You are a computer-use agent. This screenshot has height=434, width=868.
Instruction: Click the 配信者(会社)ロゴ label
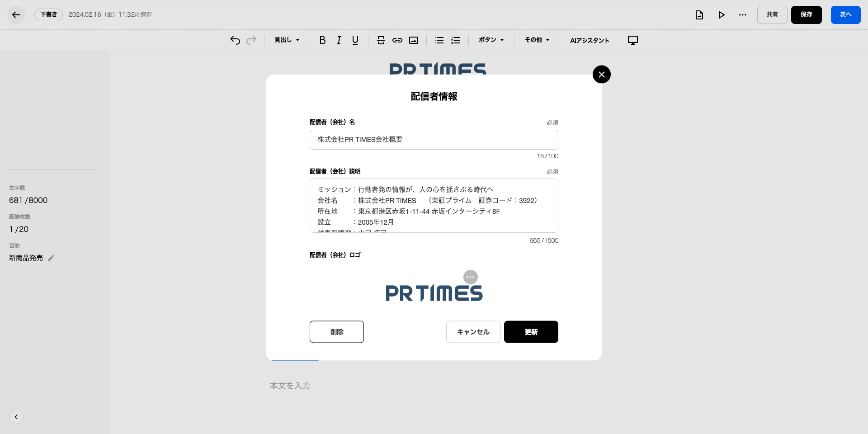click(x=335, y=255)
